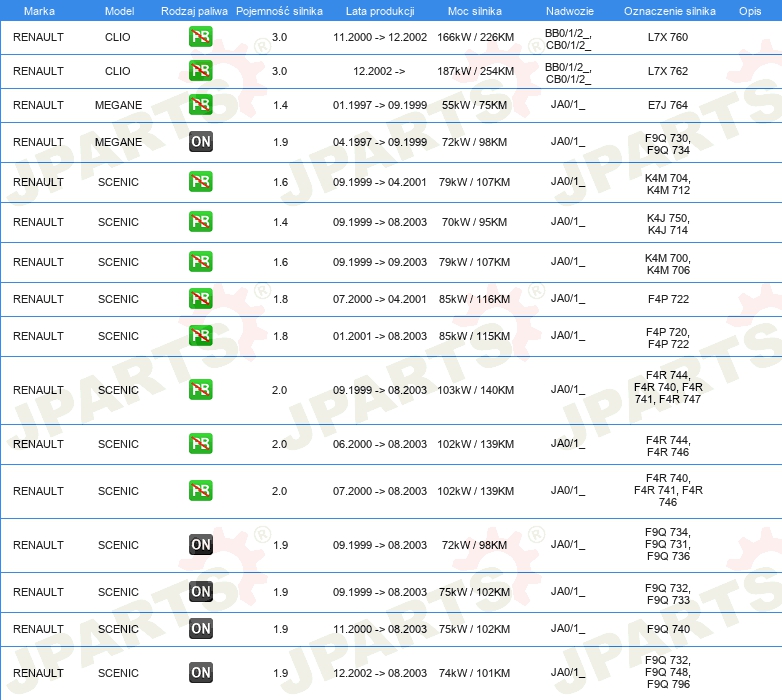Click the ON diesel icon in the 74kW / 101KM row

[200, 673]
